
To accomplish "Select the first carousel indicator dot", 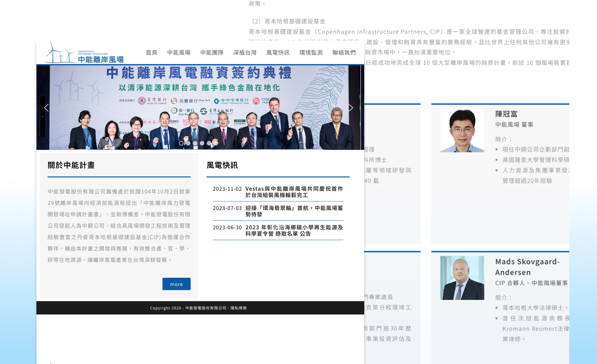I will pos(181,143).
